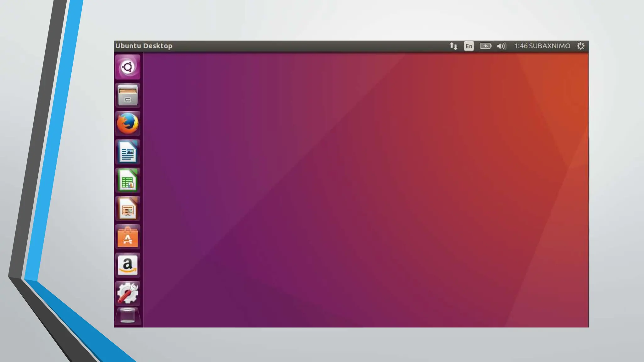Open LibreOffice Impress presentation app
The height and width of the screenshot is (362, 644).
coord(127,209)
